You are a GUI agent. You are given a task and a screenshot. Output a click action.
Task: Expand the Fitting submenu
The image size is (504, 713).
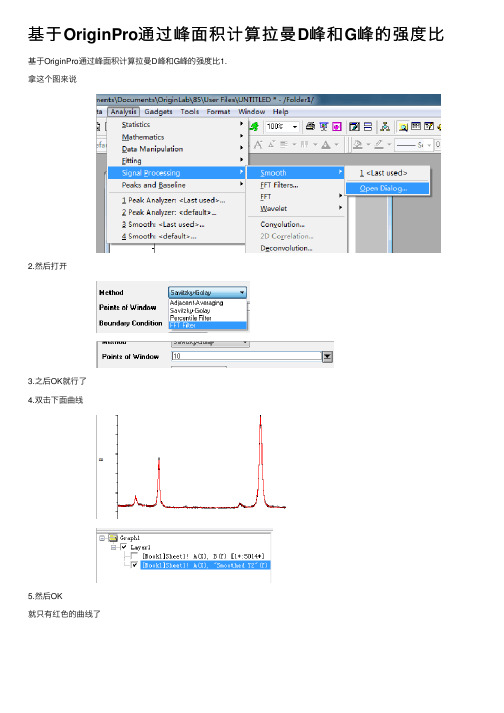click(x=176, y=161)
